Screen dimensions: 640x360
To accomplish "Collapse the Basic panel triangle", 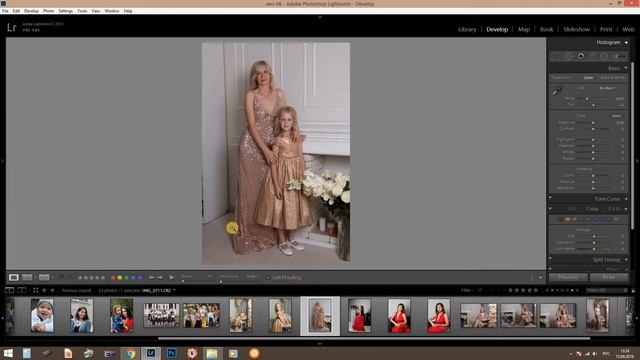I will click(x=626, y=68).
